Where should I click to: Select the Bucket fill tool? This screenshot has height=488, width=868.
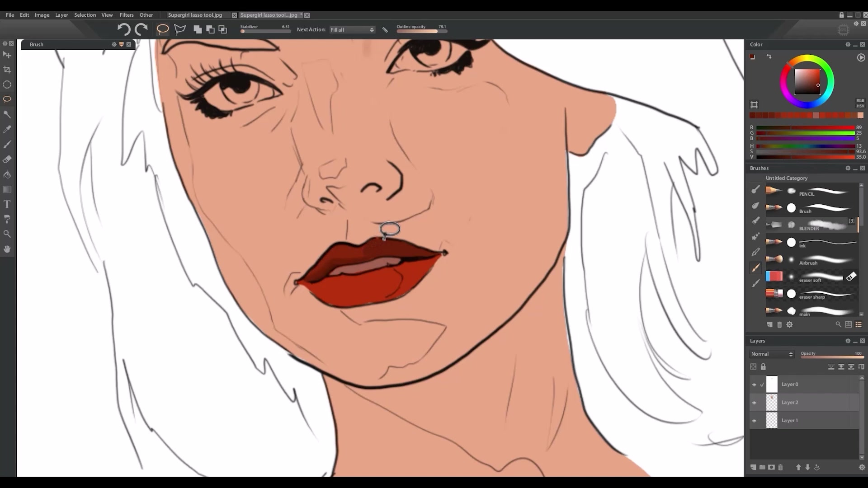[x=7, y=174]
